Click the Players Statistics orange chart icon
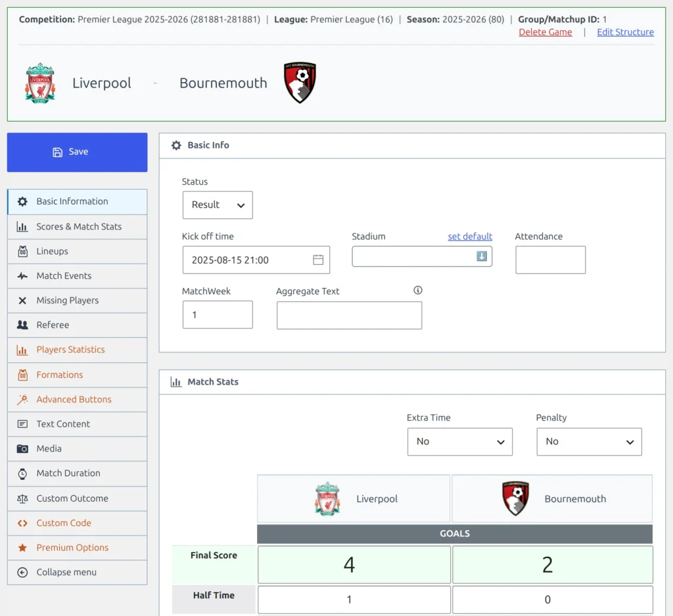 [x=22, y=350]
